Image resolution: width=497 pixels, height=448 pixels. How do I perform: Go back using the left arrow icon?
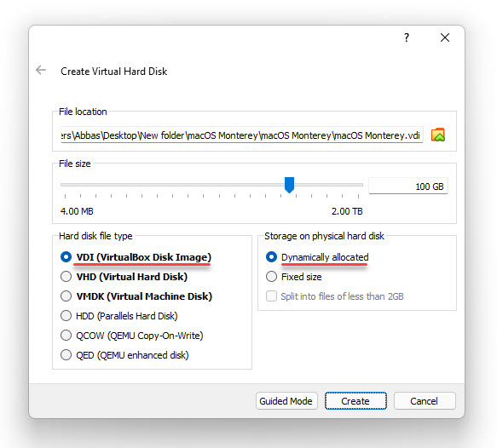pos(41,70)
